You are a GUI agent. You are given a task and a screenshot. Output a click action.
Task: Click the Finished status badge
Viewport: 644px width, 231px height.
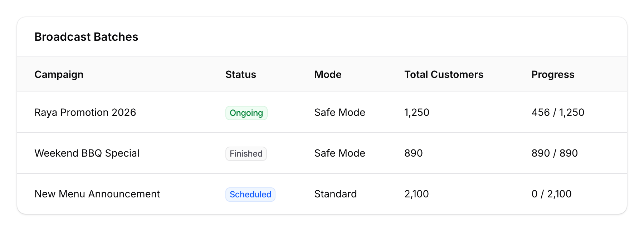(246, 153)
